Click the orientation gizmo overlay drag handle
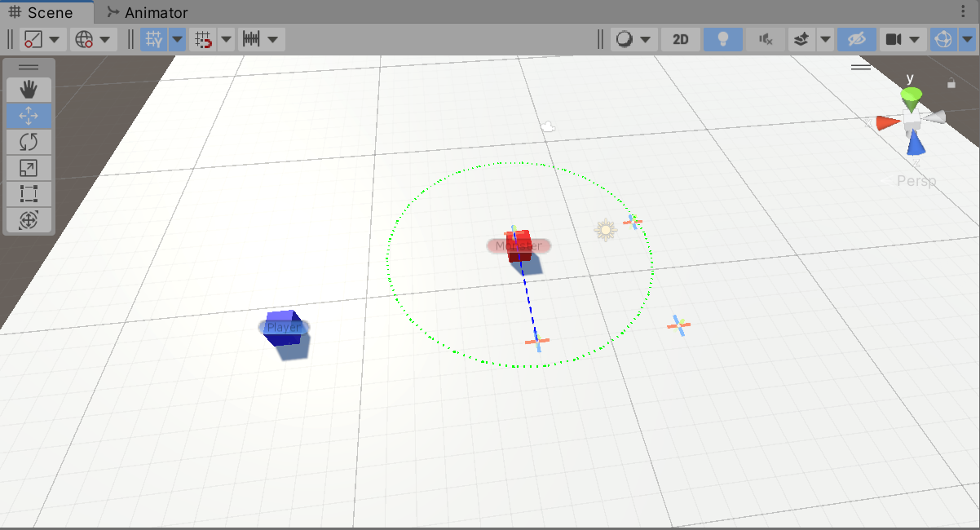Screen dimensions: 980x530 [x=861, y=67]
